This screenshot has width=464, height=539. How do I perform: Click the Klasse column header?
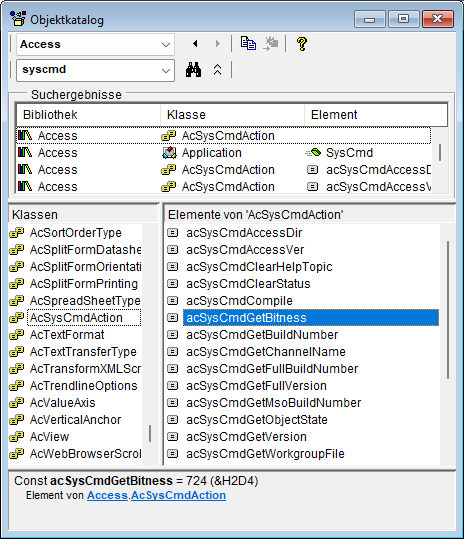(232, 115)
